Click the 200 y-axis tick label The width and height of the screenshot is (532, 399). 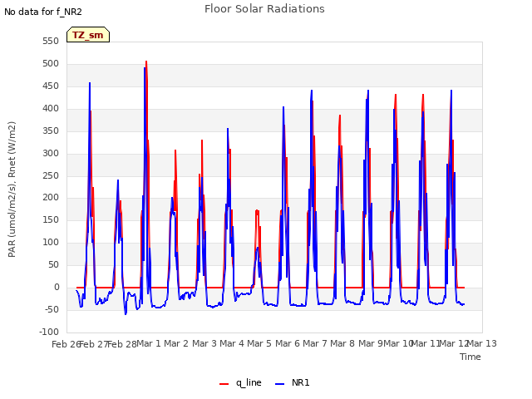coord(51,198)
